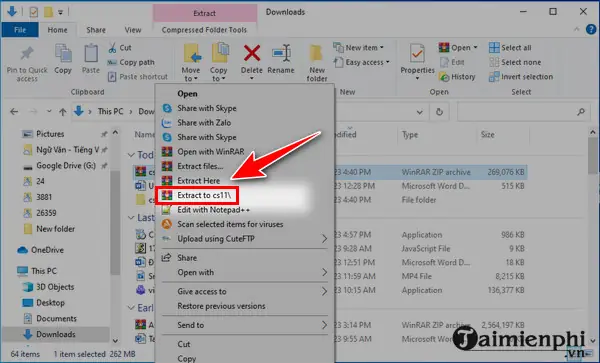Click Invert selection in ribbon
This screenshot has height=363, width=600.
(521, 77)
